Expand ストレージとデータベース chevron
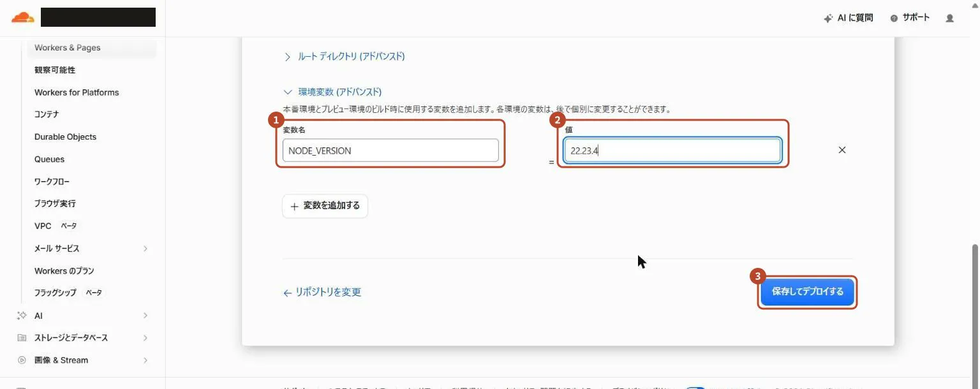Viewport: 980px width, 389px height. 145,338
